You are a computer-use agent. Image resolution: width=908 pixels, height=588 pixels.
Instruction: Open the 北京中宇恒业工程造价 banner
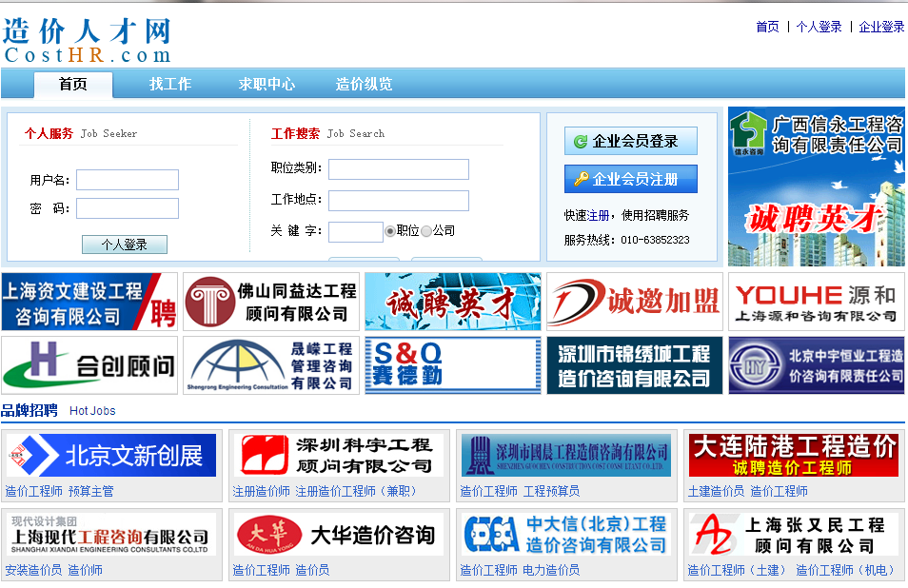click(817, 365)
